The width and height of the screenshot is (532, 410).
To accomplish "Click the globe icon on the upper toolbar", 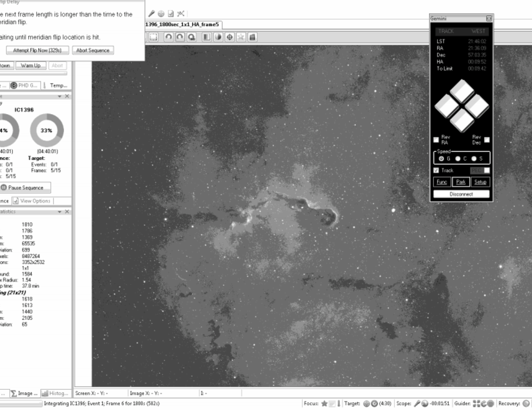I will click(161, 13).
